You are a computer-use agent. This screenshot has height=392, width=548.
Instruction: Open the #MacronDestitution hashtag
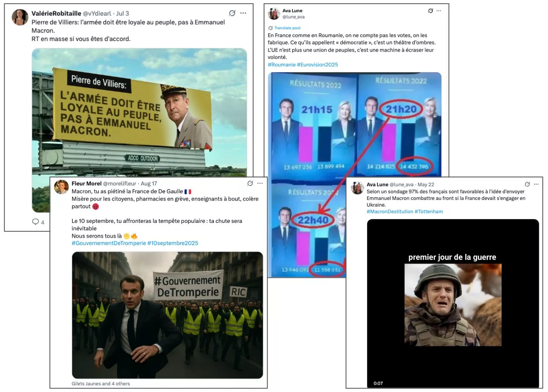[x=390, y=211]
